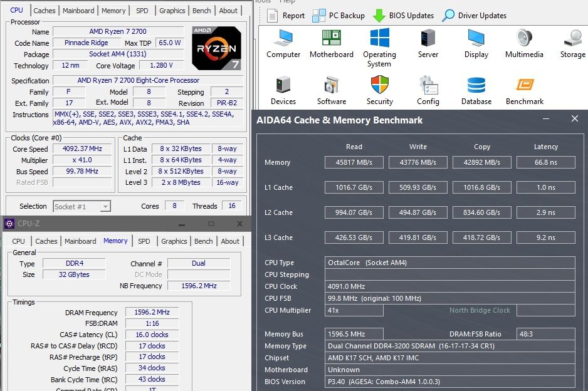The image size is (588, 391).
Task: Click the Core Speed value 4092.37 MHz
Action: [x=82, y=149]
